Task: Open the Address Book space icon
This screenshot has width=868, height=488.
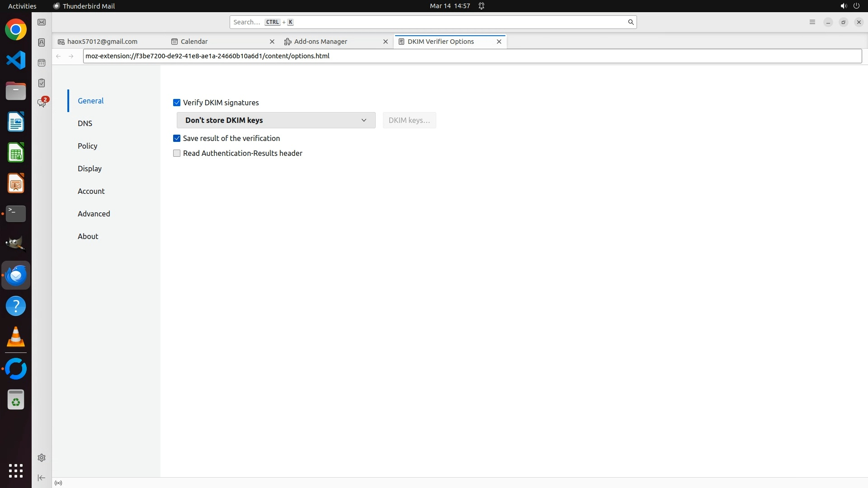Action: (42, 42)
